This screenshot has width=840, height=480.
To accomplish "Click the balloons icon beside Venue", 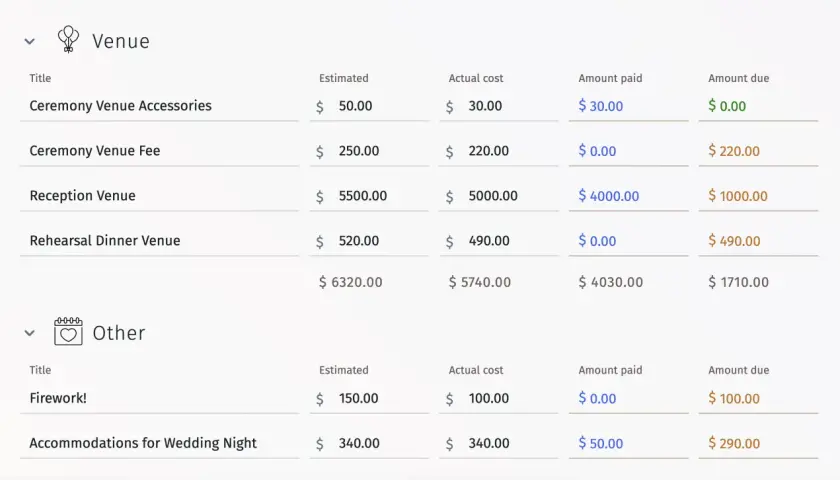I will pyautogui.click(x=68, y=40).
